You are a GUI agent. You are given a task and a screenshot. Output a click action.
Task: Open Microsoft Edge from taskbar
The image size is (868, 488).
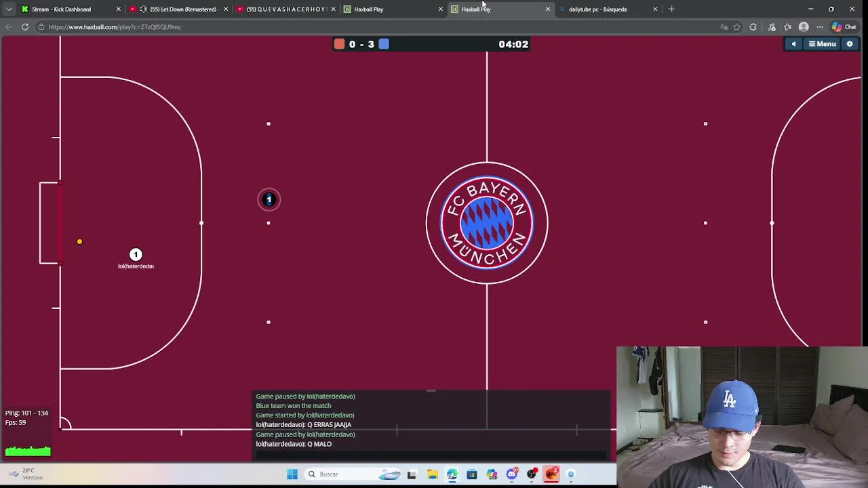coord(452,474)
